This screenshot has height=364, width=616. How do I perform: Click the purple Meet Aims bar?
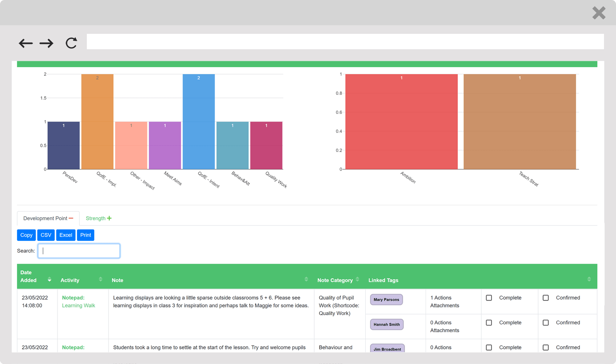165,145
